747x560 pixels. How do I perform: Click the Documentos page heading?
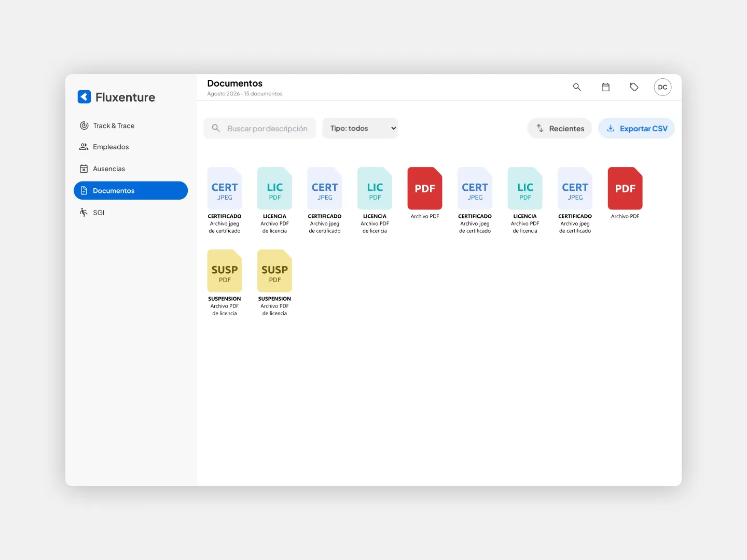click(235, 83)
